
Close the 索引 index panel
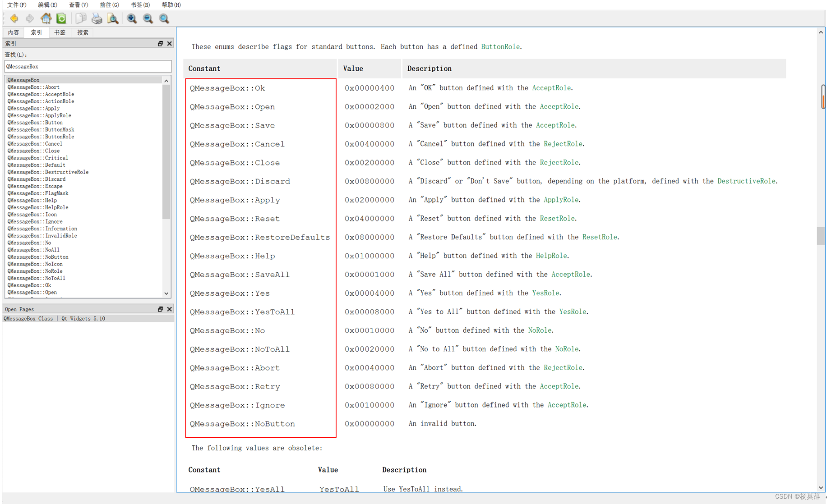point(169,43)
